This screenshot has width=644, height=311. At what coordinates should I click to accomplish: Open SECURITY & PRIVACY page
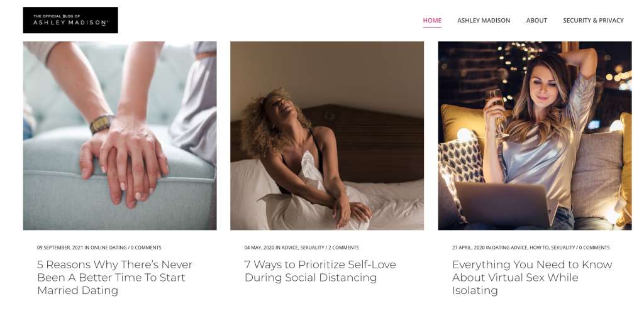(593, 20)
